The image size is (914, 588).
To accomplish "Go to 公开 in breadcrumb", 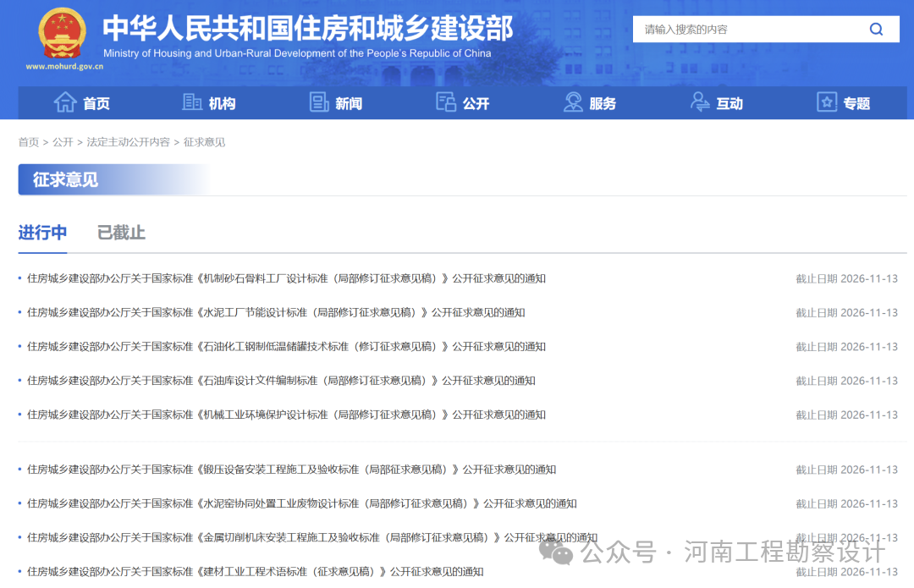I will (63, 142).
